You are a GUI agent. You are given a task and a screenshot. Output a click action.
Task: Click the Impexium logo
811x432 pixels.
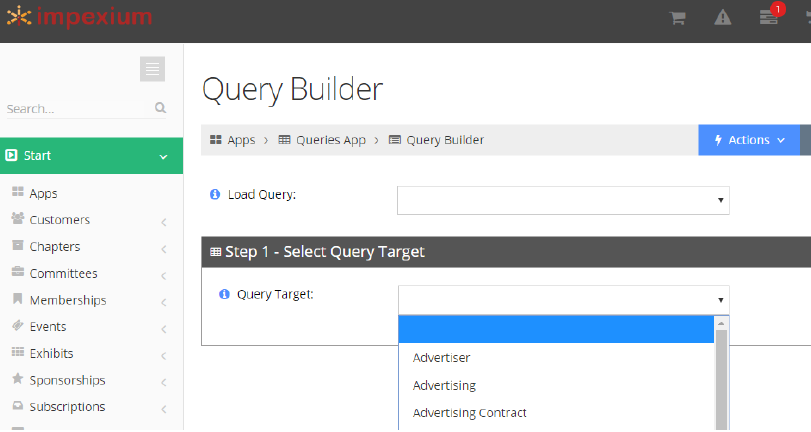tap(79, 17)
